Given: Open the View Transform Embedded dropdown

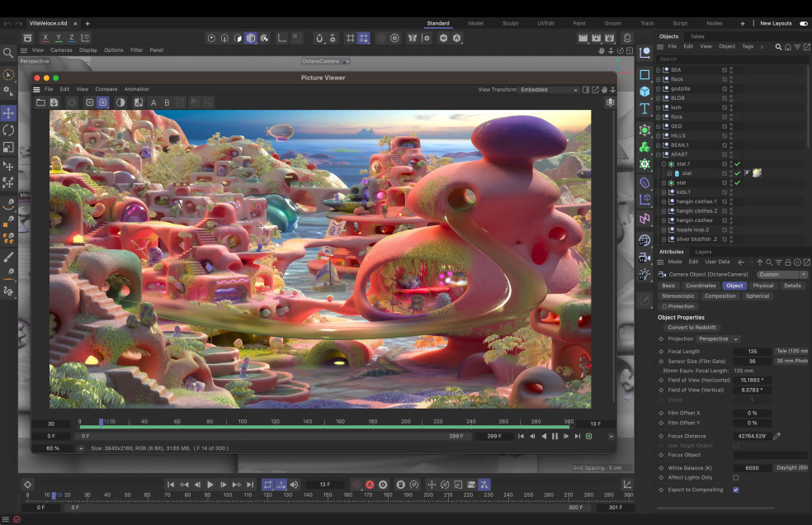Looking at the screenshot, I should (549, 89).
